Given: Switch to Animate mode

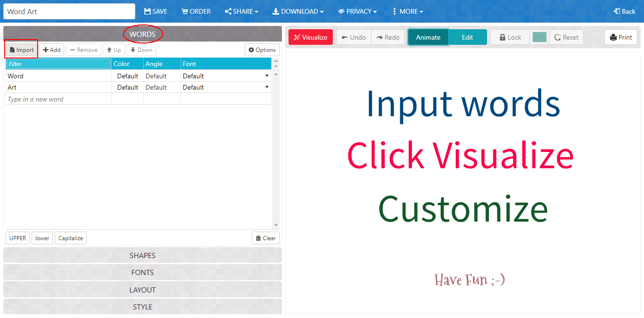Looking at the screenshot, I should (428, 37).
